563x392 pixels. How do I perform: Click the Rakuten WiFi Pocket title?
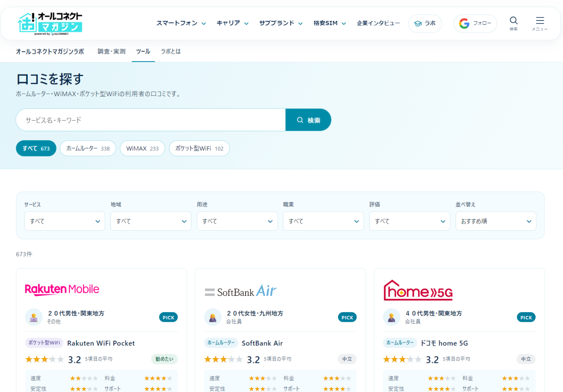[101, 343]
